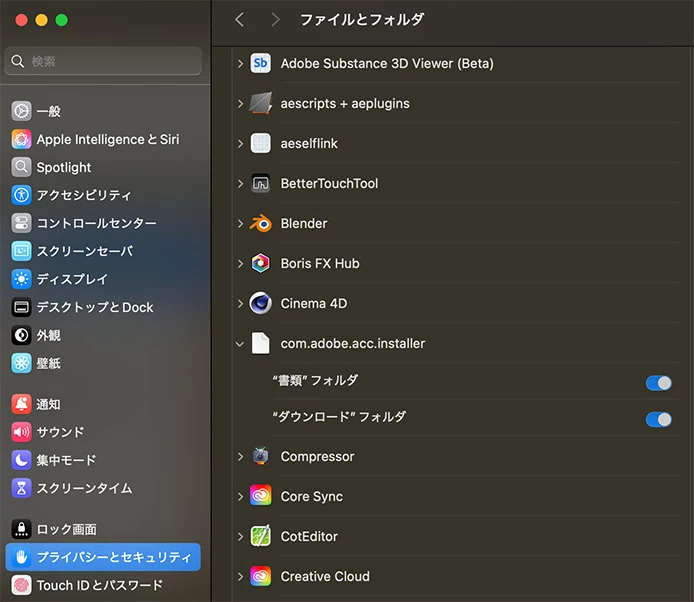
Task: Turn off the "書類" フォルダ switch
Action: (659, 383)
